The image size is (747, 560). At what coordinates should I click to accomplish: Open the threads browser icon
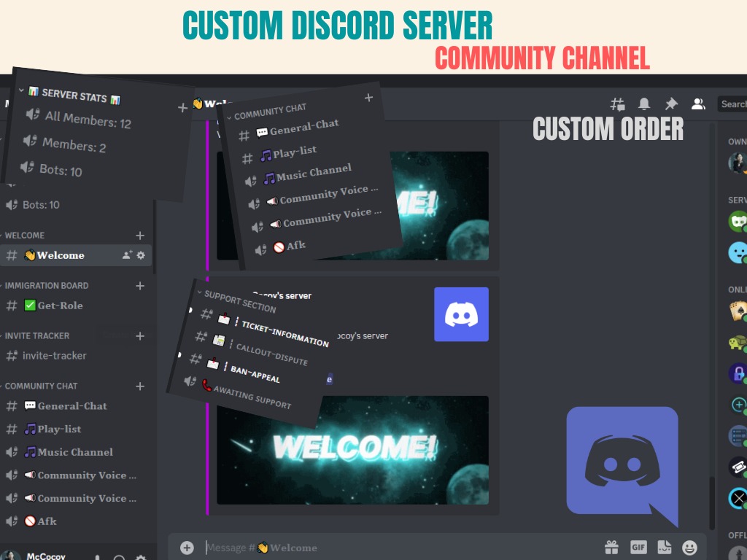tap(617, 104)
